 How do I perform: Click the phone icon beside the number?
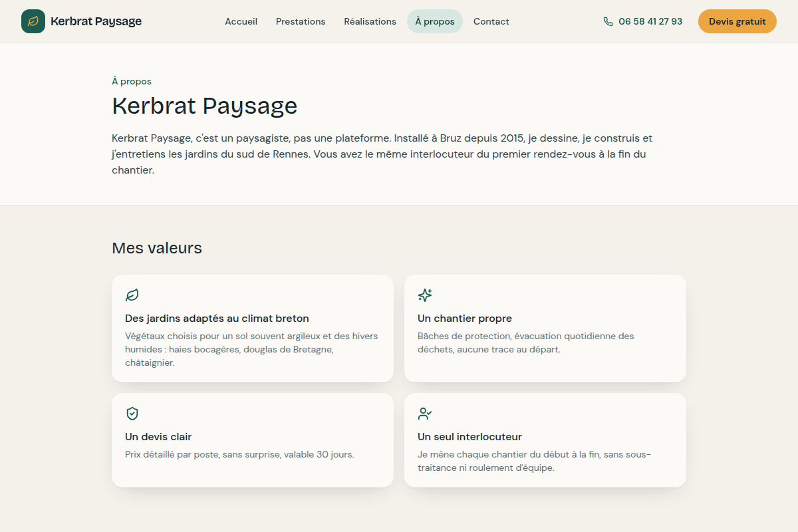[x=608, y=21]
